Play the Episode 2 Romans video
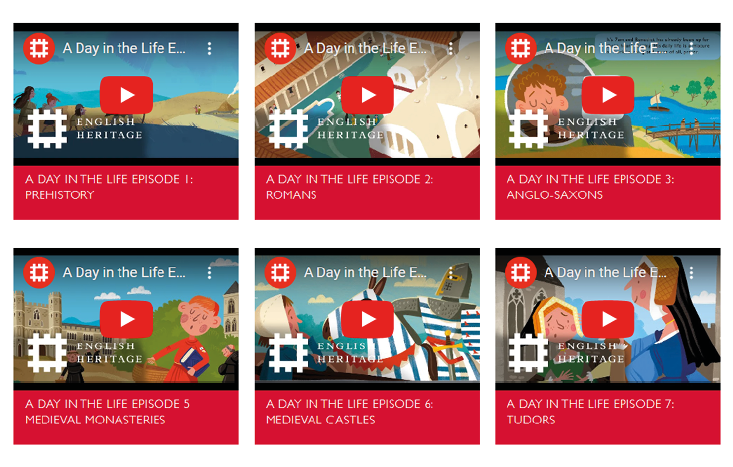The image size is (733, 467). coord(367,95)
